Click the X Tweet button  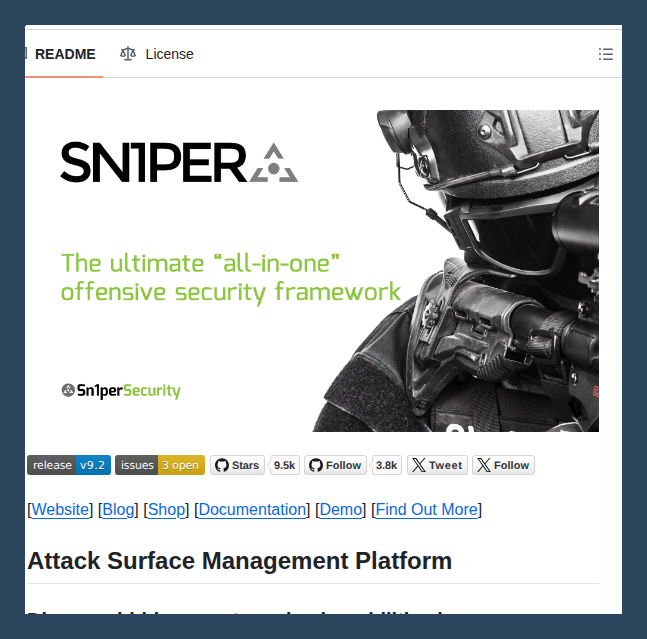point(437,465)
